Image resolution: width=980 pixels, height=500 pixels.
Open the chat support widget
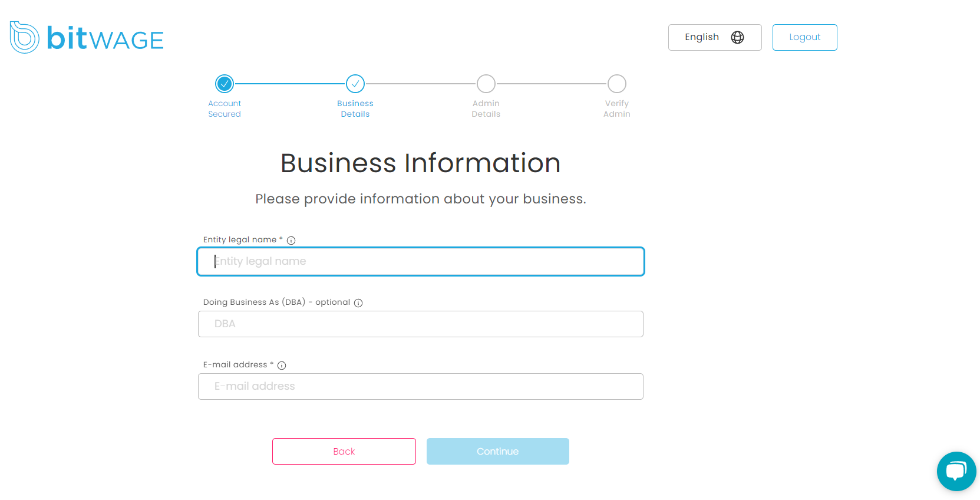(x=956, y=471)
